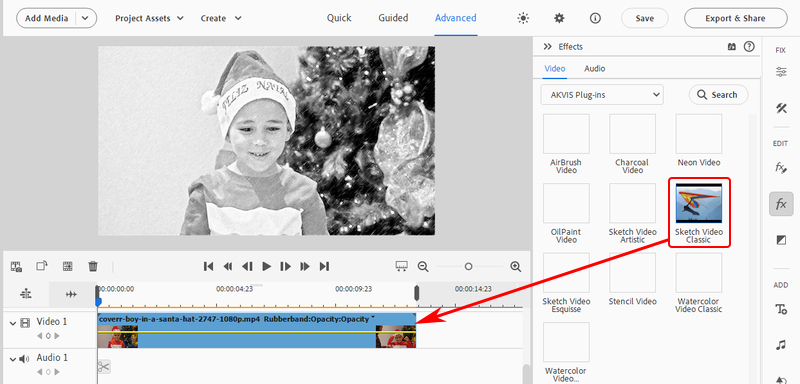Open the Music note icon in sidebar
This screenshot has width=800, height=384.
tap(781, 345)
